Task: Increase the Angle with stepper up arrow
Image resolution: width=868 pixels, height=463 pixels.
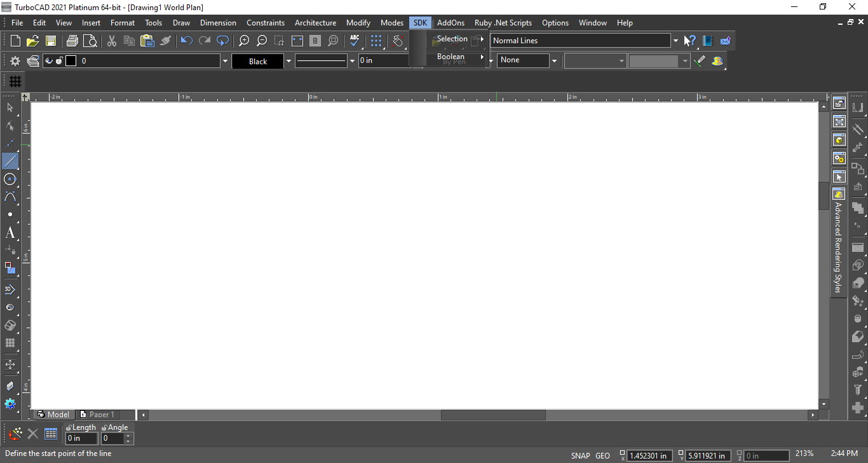Action: pyautogui.click(x=129, y=436)
